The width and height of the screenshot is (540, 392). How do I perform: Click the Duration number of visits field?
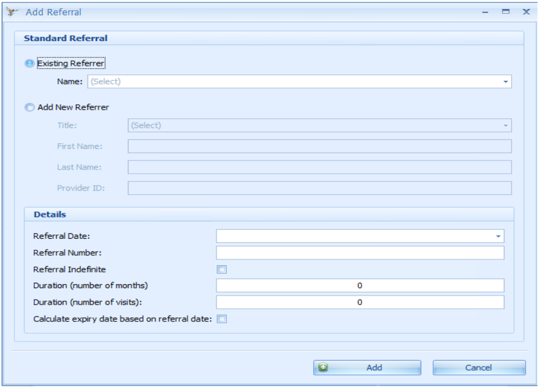[x=360, y=303]
